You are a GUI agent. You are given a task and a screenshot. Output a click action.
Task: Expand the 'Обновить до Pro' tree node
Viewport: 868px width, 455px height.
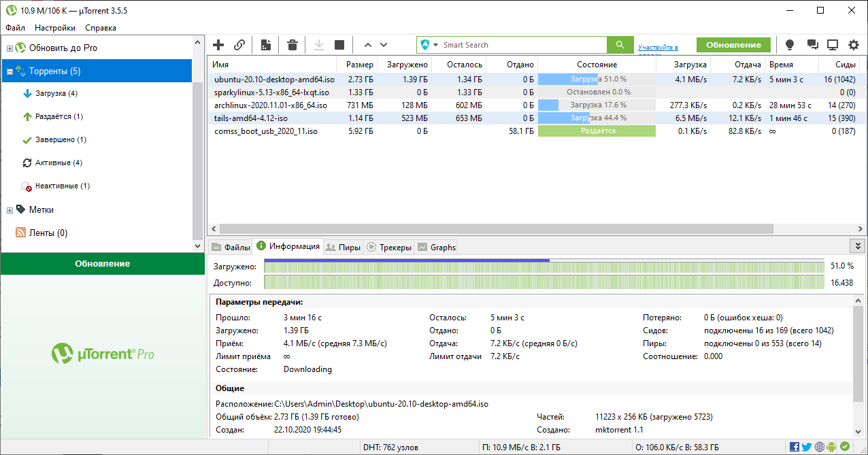(10, 48)
